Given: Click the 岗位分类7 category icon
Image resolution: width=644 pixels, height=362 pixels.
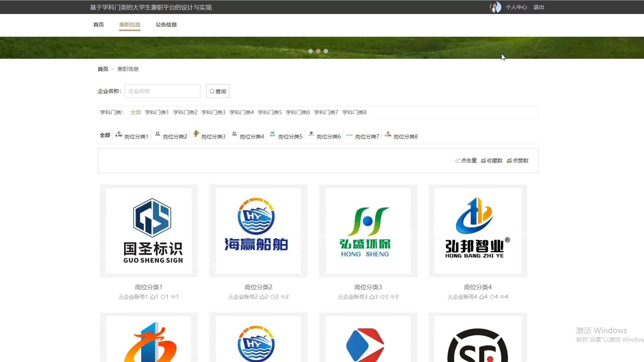Looking at the screenshot, I should [350, 135].
